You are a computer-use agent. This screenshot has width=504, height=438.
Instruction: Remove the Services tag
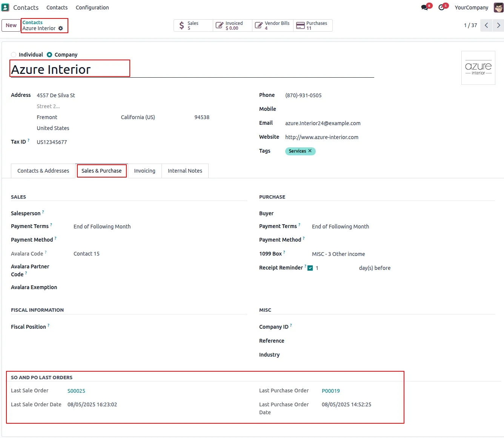(x=310, y=151)
